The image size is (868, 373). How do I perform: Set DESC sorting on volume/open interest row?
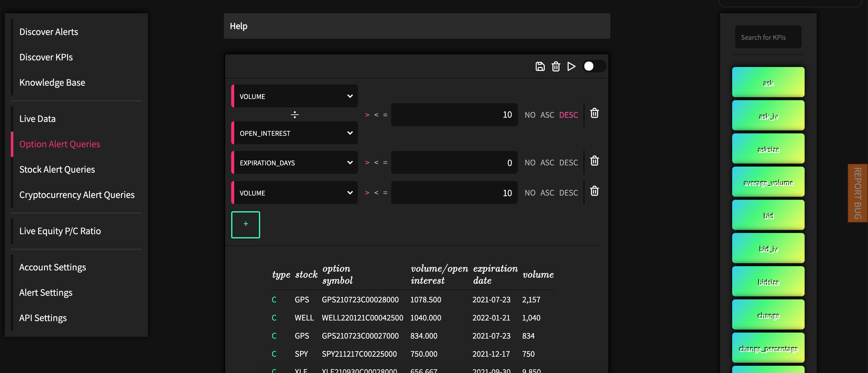(568, 115)
